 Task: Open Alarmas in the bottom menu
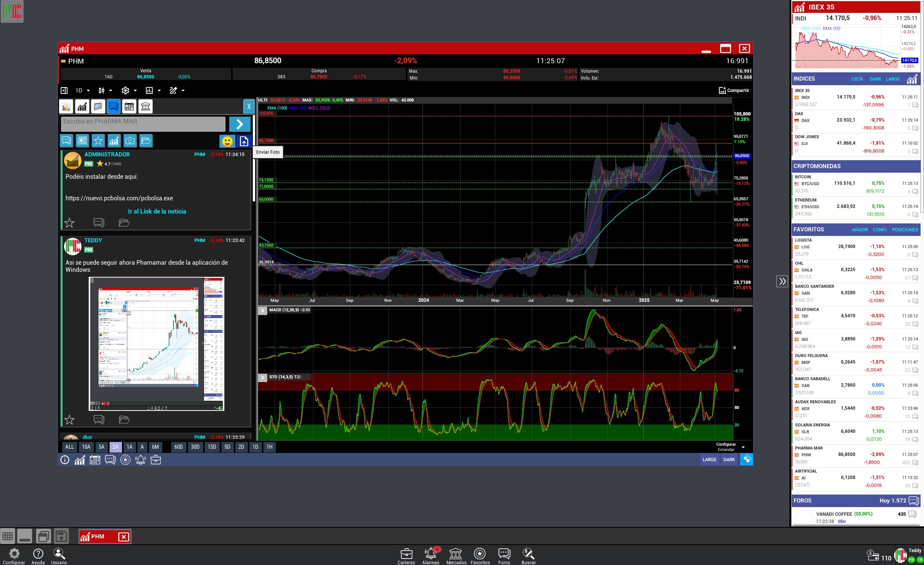click(x=431, y=556)
